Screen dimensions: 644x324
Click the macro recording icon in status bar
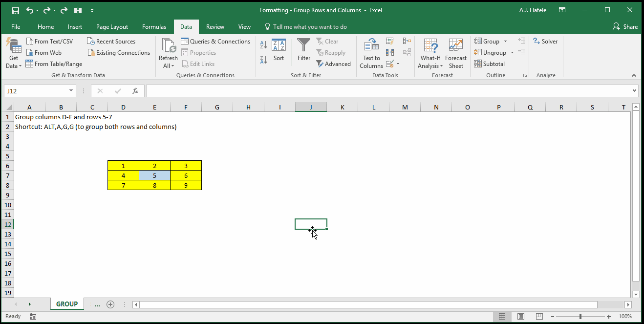point(33,317)
